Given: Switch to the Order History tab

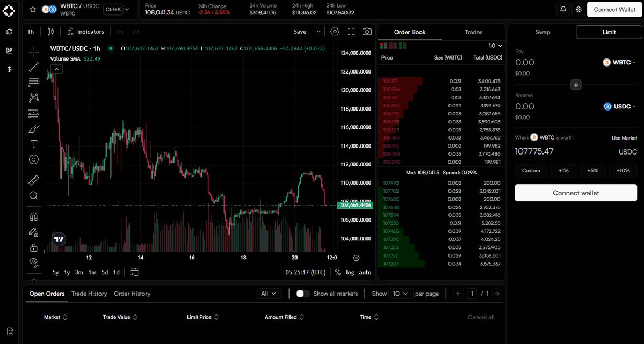Looking at the screenshot, I should pyautogui.click(x=132, y=294).
